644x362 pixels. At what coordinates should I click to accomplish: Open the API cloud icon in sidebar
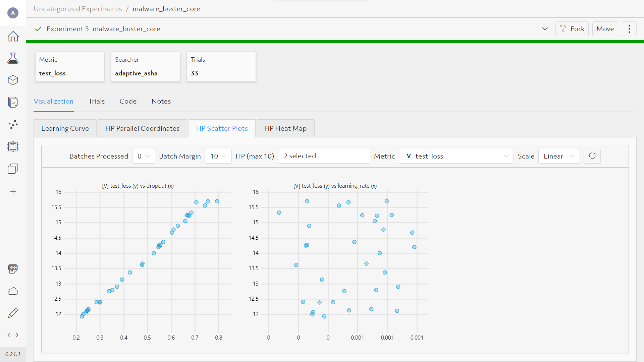coord(13,291)
